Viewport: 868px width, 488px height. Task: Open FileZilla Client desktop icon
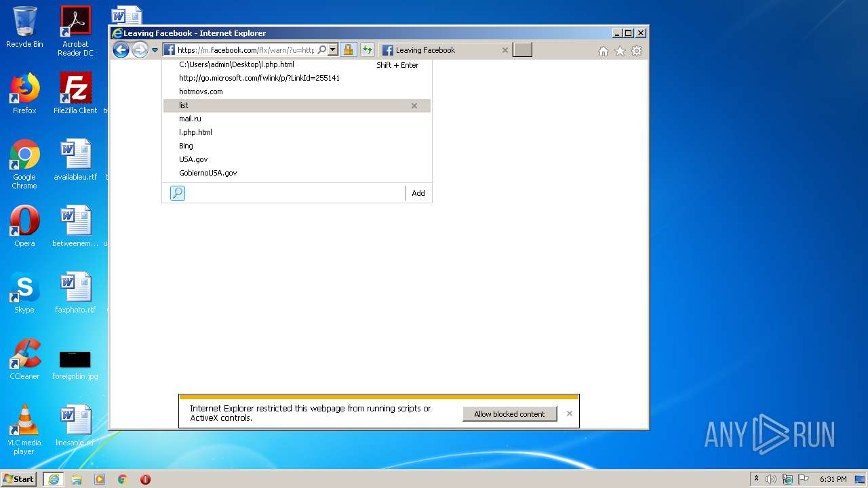click(75, 94)
